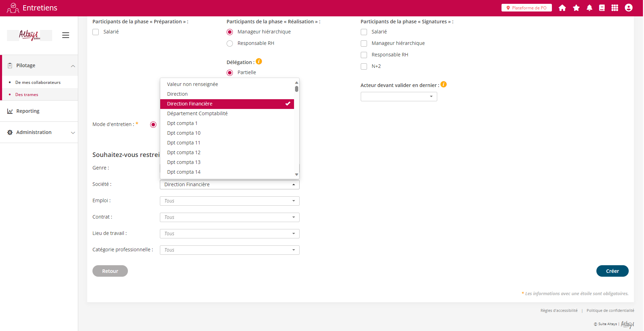Select the Responsable RH radio button
The width and height of the screenshot is (644, 331).
[230, 44]
